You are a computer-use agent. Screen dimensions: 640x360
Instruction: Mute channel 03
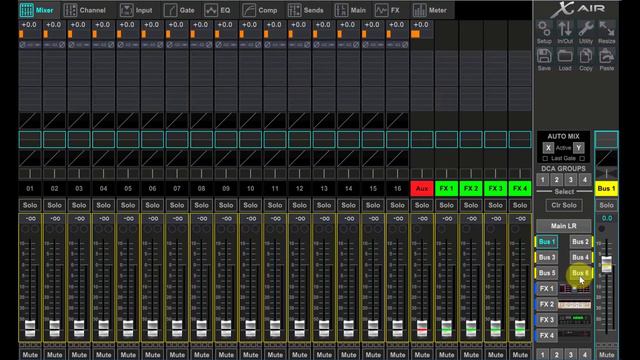79,355
